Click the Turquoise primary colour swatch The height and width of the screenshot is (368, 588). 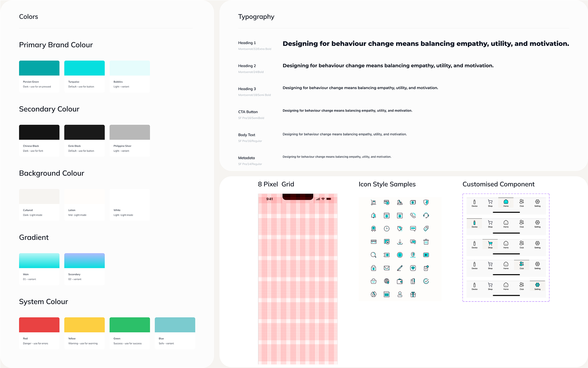tap(84, 68)
